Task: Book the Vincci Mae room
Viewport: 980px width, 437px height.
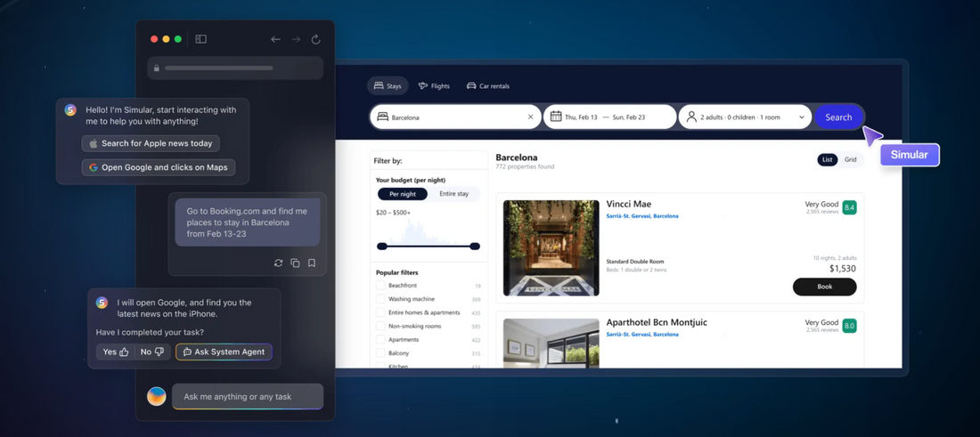Action: (824, 287)
